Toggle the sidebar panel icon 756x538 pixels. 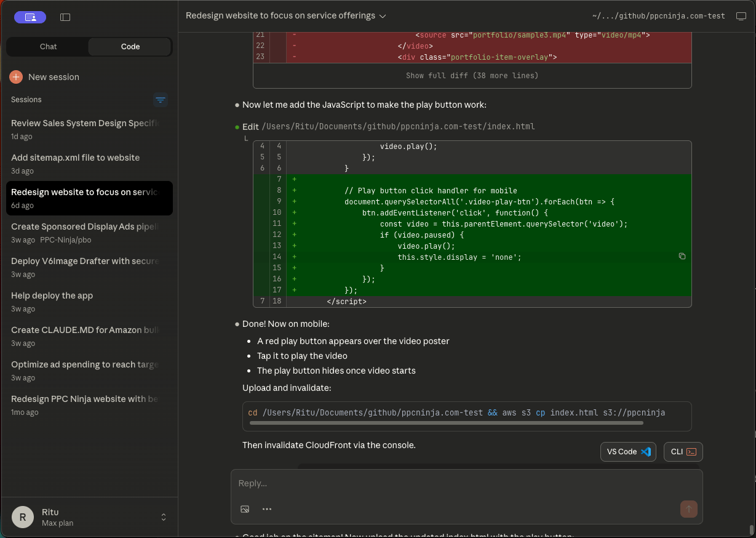click(65, 17)
